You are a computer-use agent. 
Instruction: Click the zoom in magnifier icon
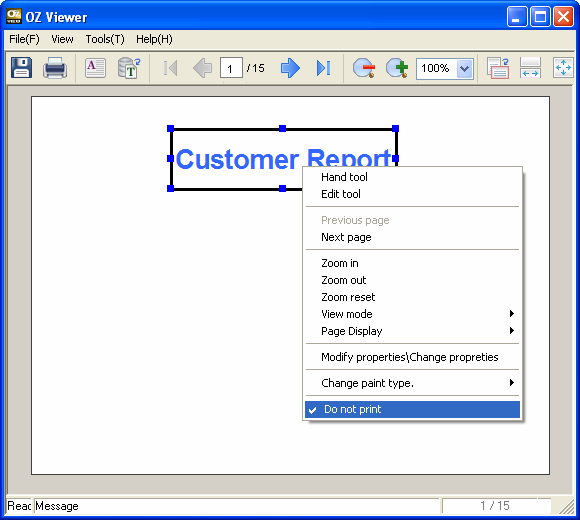pyautogui.click(x=397, y=68)
